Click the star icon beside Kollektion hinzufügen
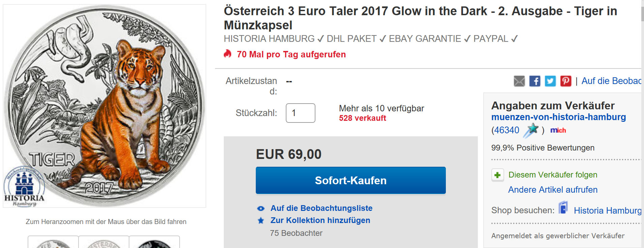The width and height of the screenshot is (644, 248). tap(261, 221)
